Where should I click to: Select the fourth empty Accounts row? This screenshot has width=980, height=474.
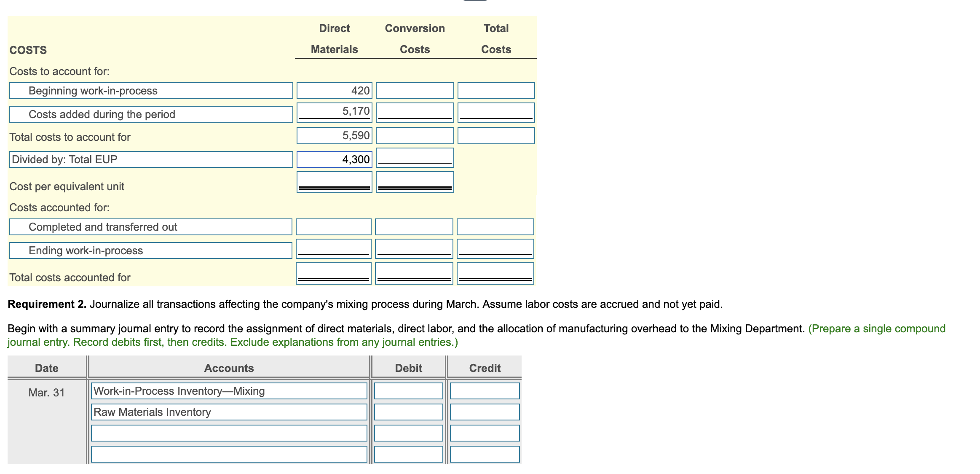[230, 454]
